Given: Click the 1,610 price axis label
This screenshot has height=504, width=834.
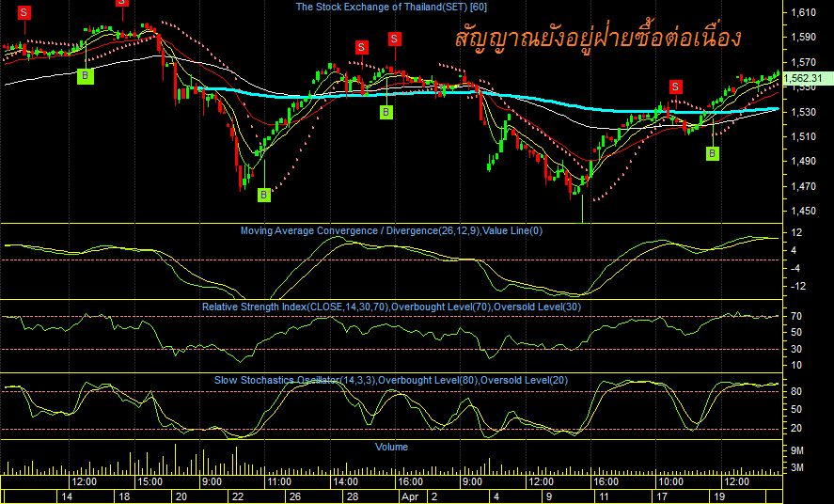Looking at the screenshot, I should point(803,12).
